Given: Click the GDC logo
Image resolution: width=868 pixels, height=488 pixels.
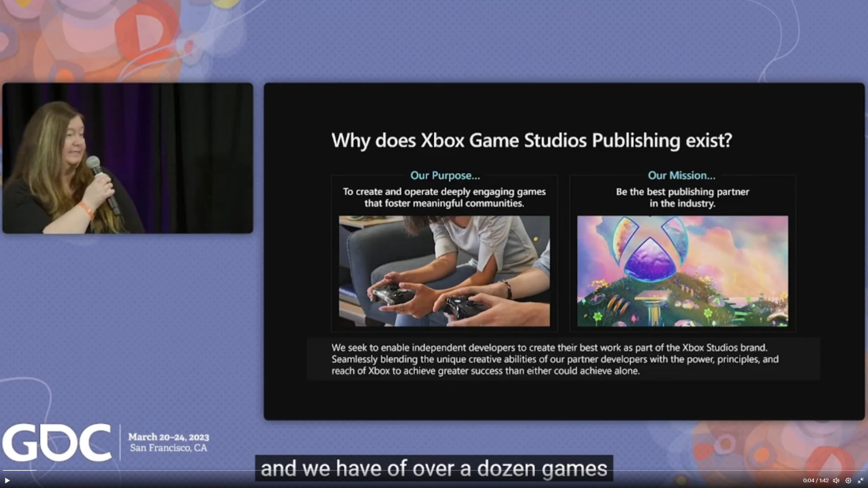Looking at the screenshot, I should coord(57,442).
